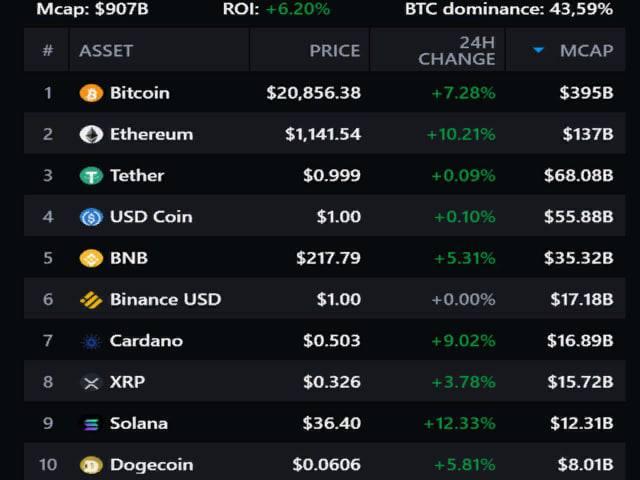
Task: Click the Cardano logo icon
Action: click(91, 341)
